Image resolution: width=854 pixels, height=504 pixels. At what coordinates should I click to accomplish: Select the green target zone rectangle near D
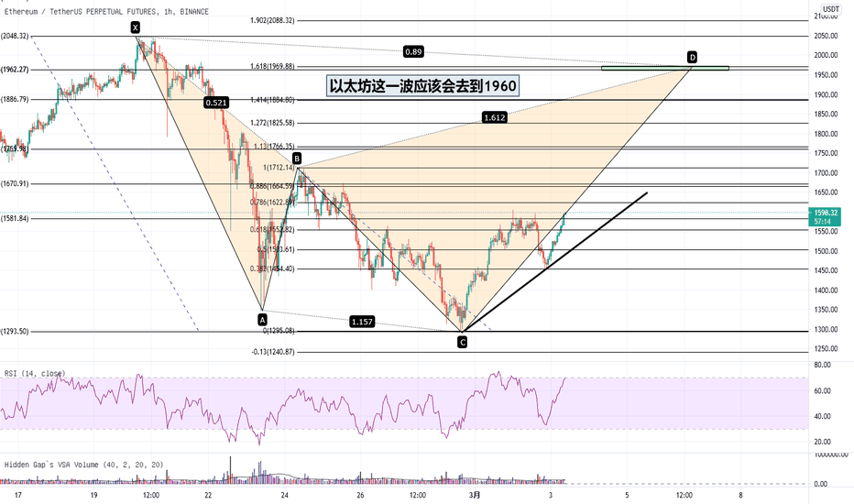coord(665,68)
